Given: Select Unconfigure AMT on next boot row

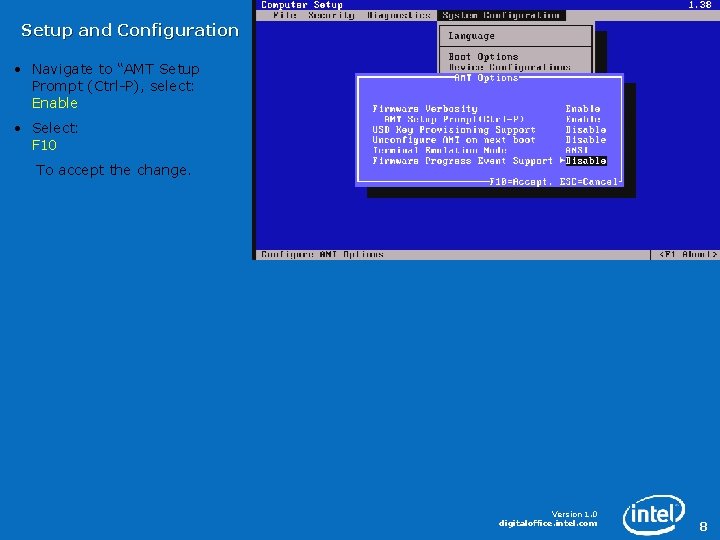Looking at the screenshot, I should [x=489, y=140].
